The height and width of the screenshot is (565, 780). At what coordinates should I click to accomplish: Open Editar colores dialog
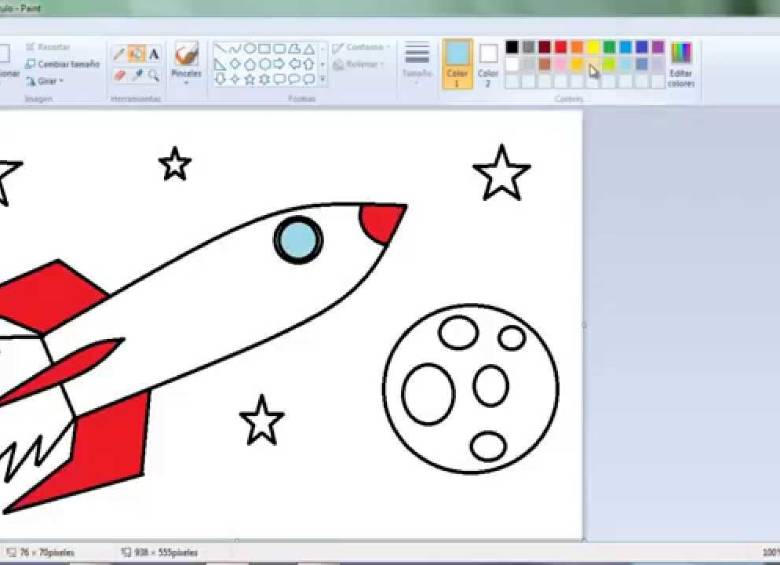pyautogui.click(x=681, y=62)
